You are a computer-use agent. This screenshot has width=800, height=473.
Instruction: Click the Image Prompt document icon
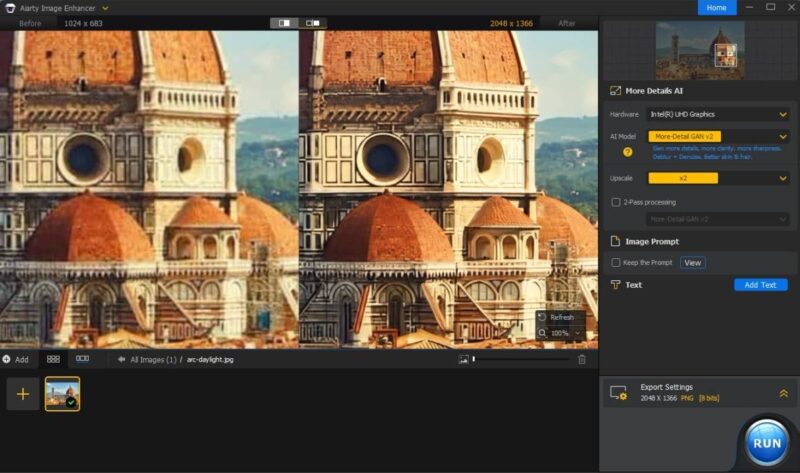point(615,241)
